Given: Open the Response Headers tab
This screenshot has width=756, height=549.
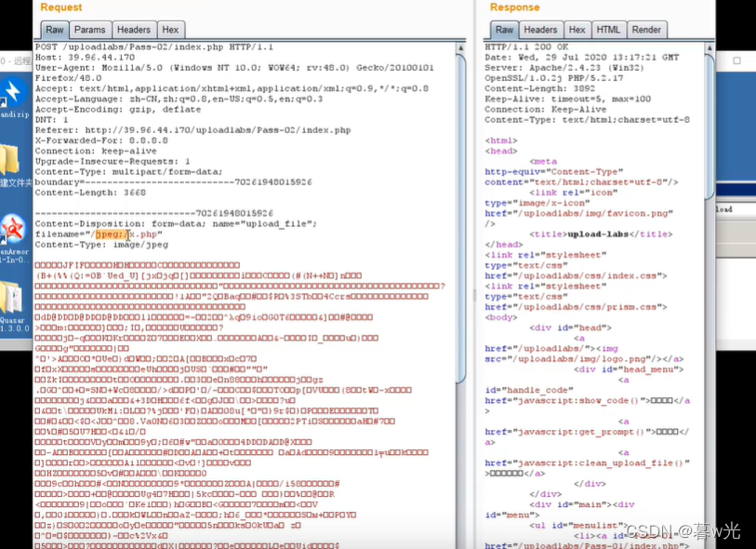Looking at the screenshot, I should [x=540, y=30].
